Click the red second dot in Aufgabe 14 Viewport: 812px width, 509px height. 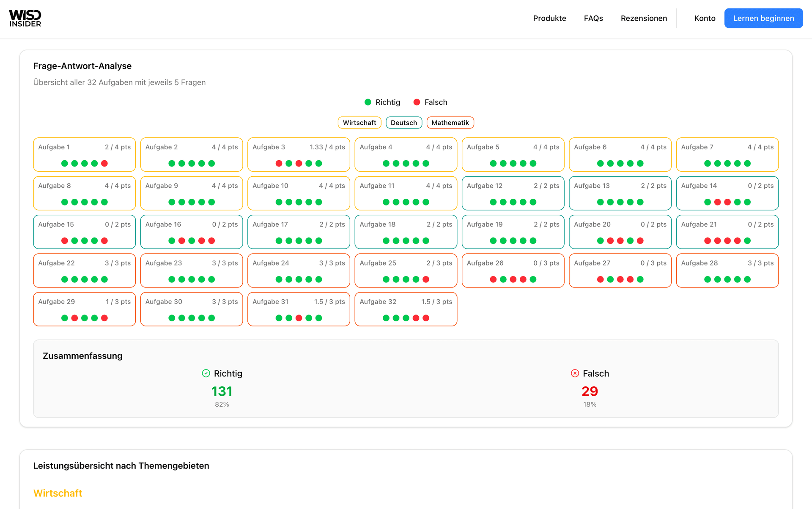click(x=717, y=202)
